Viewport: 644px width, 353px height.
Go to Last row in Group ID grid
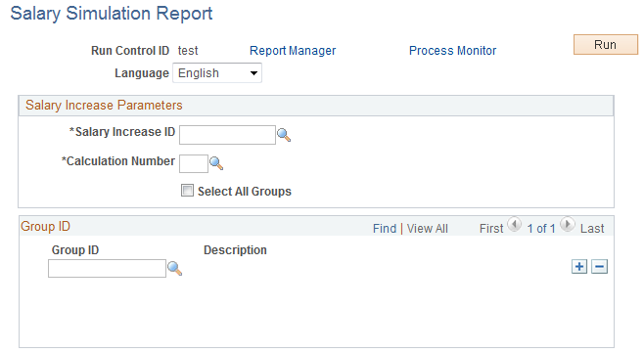(592, 229)
